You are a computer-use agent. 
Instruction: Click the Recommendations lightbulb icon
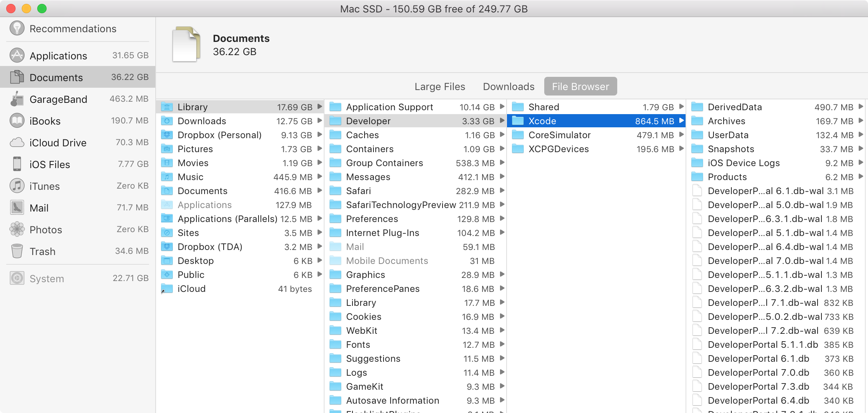[x=17, y=28]
